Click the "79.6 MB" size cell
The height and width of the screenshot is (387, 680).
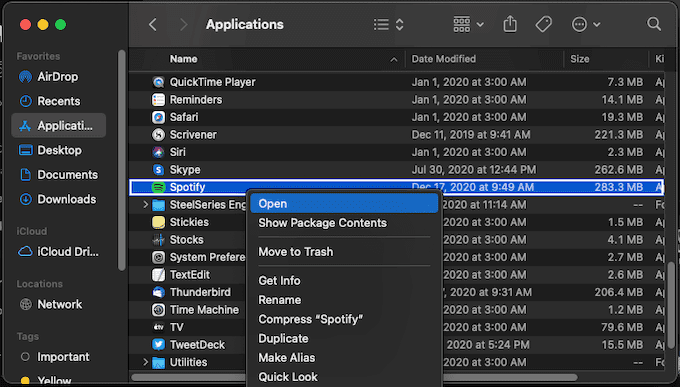(622, 327)
